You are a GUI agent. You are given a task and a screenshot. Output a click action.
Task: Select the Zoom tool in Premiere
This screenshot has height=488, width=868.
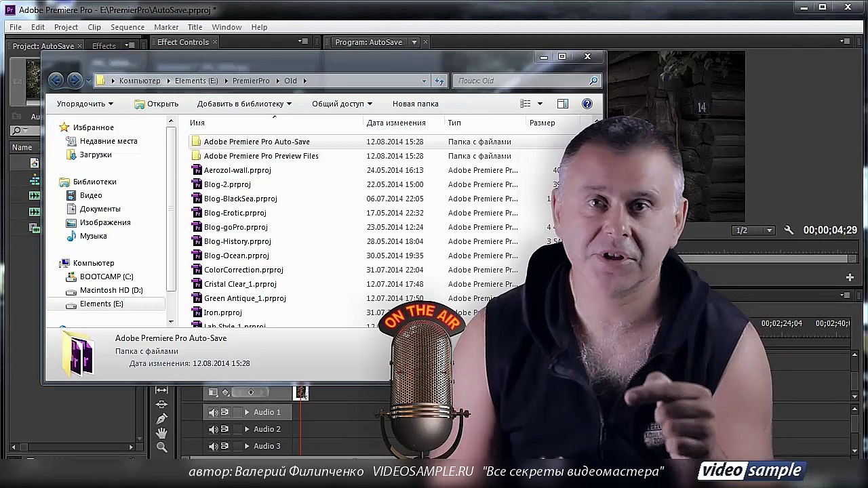[161, 447]
